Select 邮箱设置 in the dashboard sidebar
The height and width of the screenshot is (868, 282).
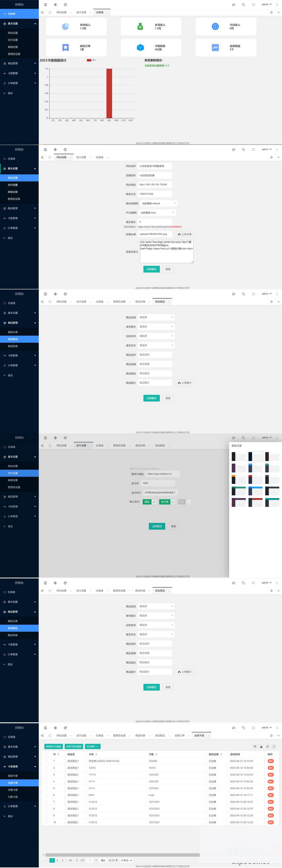[x=13, y=47]
